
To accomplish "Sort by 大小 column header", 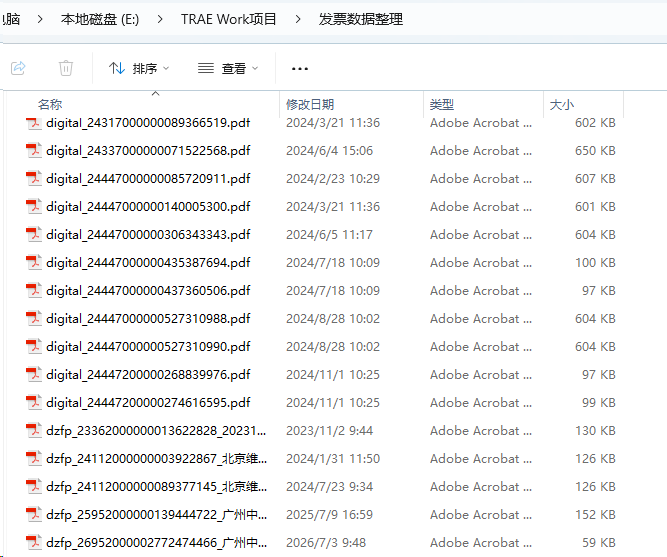I will pyautogui.click(x=562, y=104).
